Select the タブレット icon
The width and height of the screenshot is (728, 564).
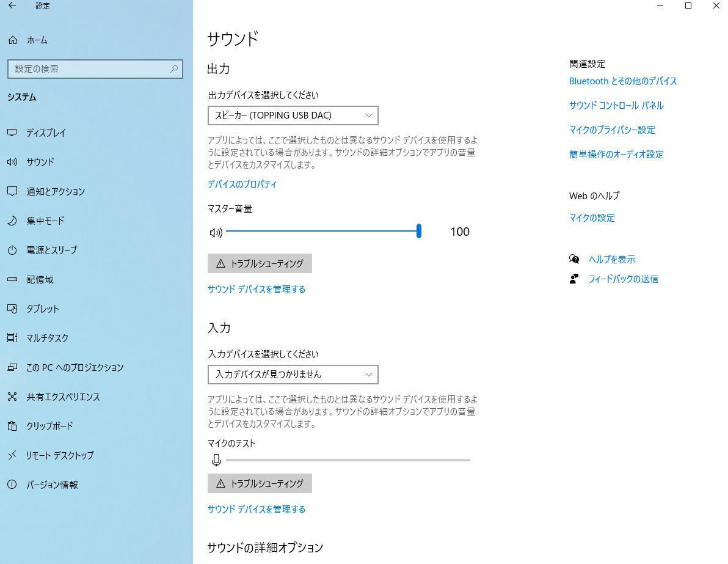[x=13, y=309]
